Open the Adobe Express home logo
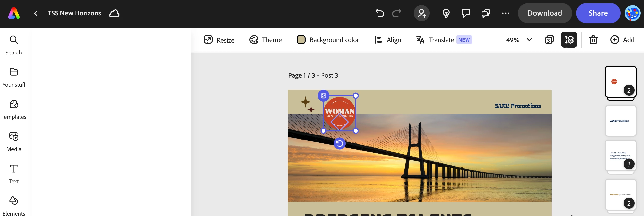Viewport: 644px width, 216px height. (14, 13)
